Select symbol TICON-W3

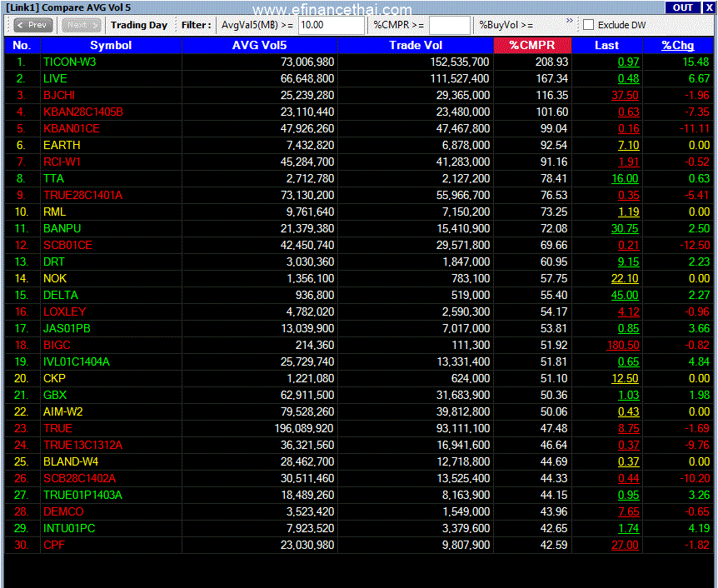click(70, 62)
